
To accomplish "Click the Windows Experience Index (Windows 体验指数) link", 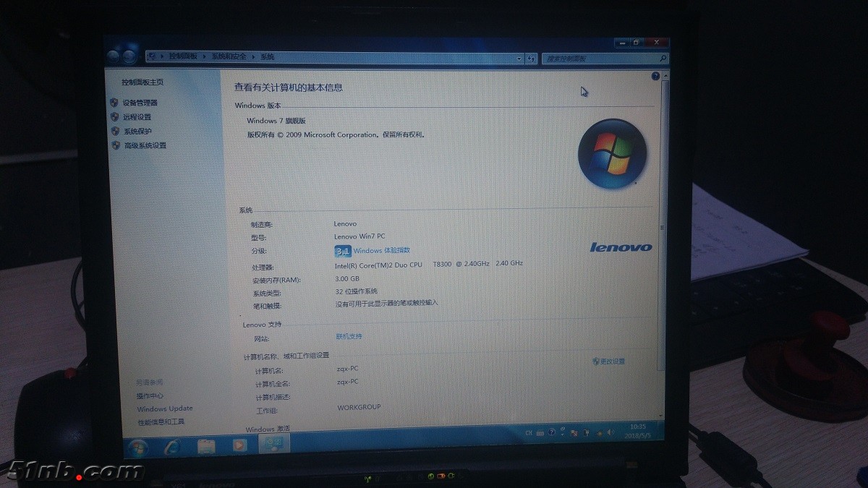I will click(x=381, y=251).
